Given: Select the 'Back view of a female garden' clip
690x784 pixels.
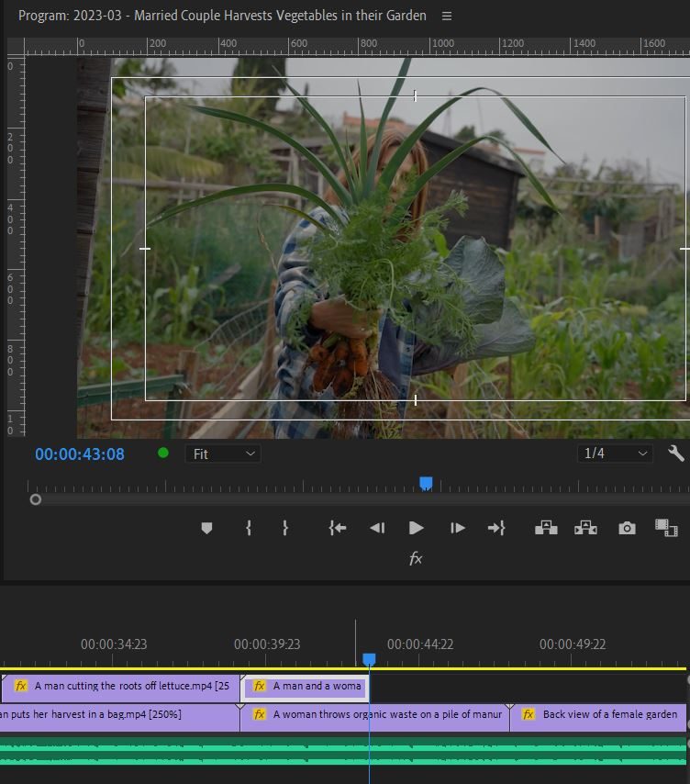Looking at the screenshot, I should click(598, 718).
